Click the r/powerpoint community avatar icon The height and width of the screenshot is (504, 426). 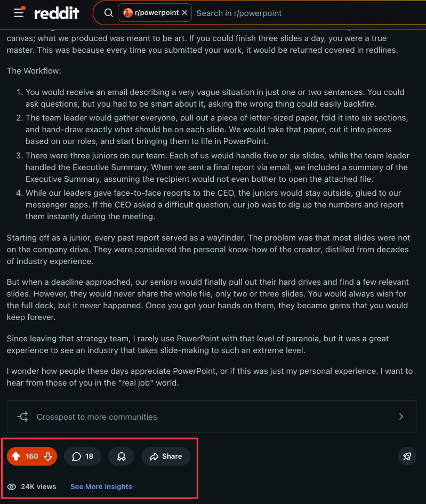point(127,13)
